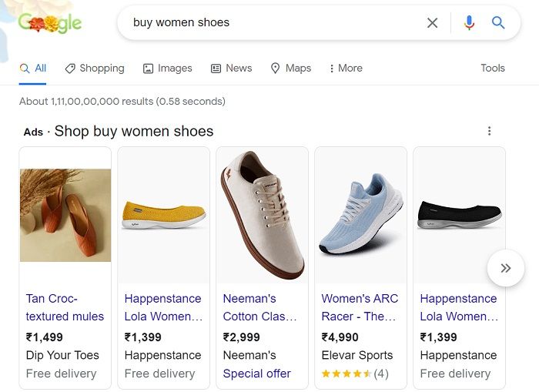Click the 'Neeman's Cotton Clas…' title link
The width and height of the screenshot is (539, 392).
(259, 307)
